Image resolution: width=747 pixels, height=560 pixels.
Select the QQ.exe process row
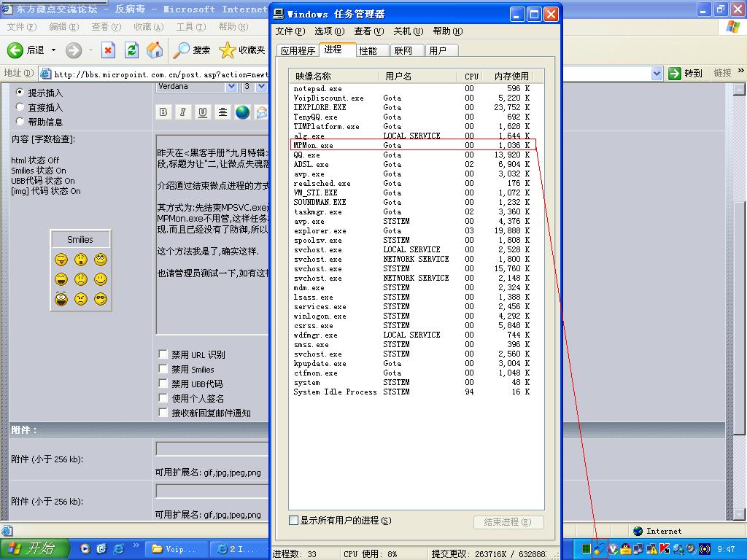[413, 155]
